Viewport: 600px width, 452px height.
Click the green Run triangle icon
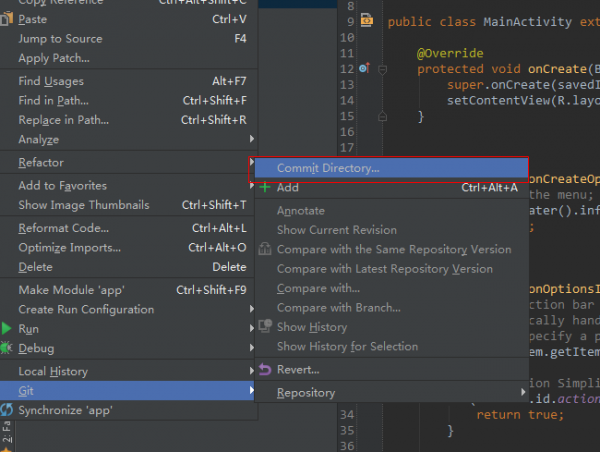coord(7,329)
